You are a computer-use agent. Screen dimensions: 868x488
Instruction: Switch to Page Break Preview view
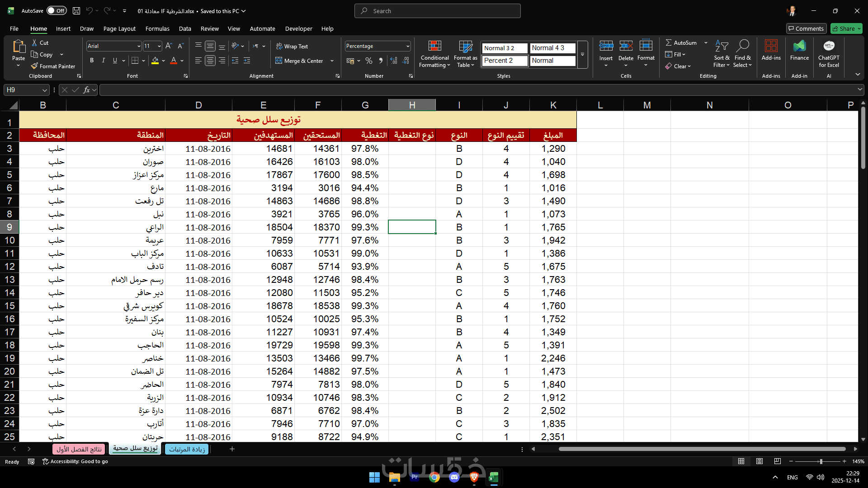[x=777, y=461]
